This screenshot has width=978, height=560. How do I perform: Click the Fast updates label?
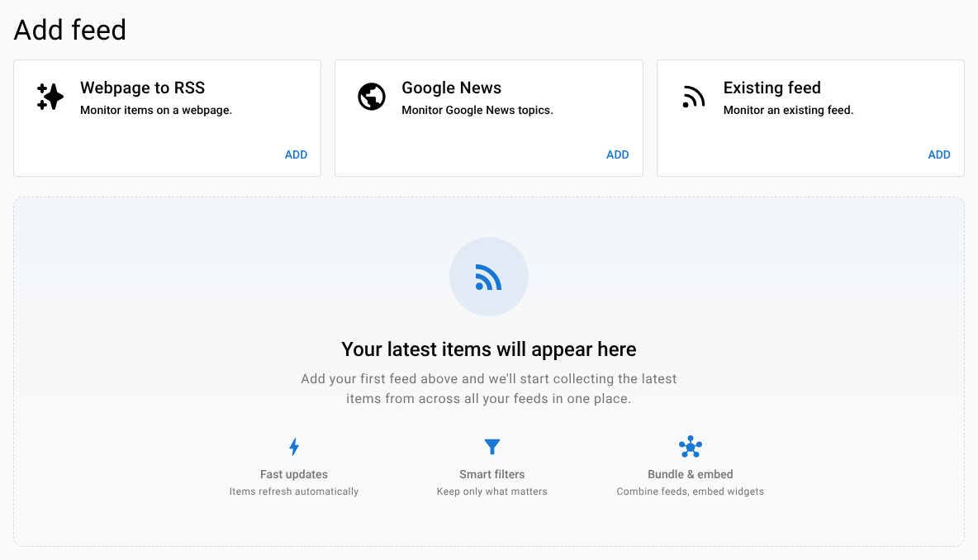click(x=294, y=475)
